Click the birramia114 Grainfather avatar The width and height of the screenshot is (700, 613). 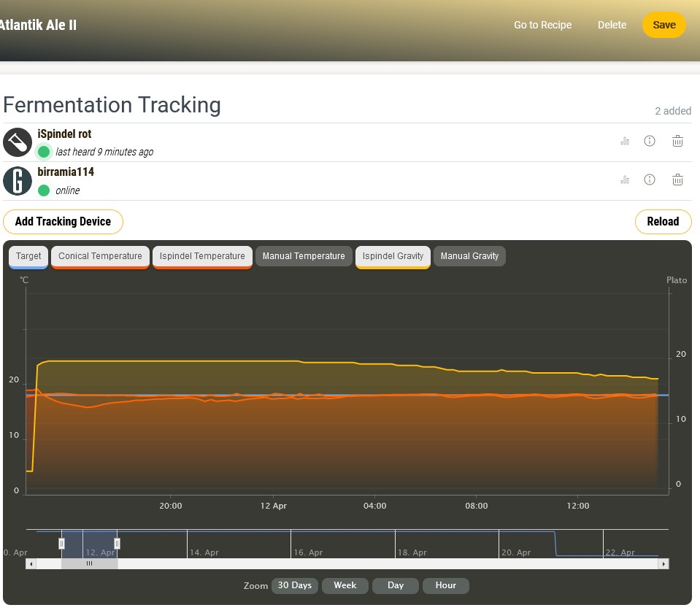[17, 181]
